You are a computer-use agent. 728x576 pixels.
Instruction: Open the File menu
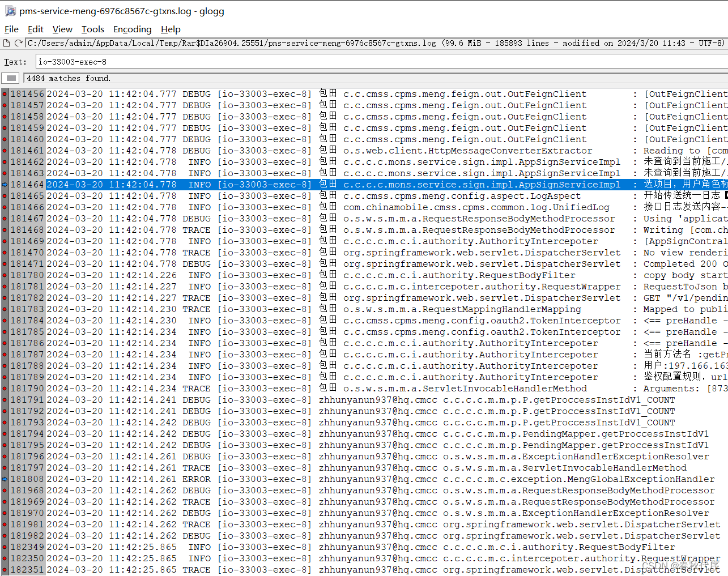pos(11,29)
